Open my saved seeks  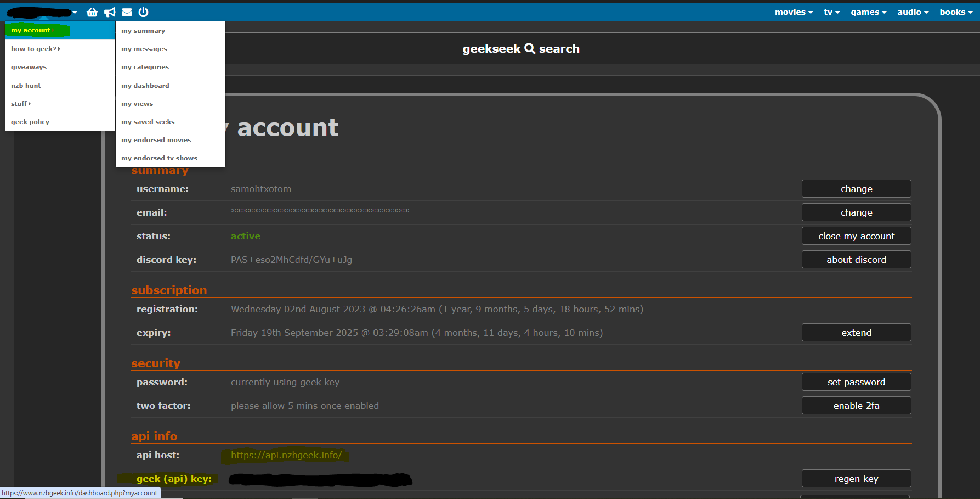coord(170,122)
